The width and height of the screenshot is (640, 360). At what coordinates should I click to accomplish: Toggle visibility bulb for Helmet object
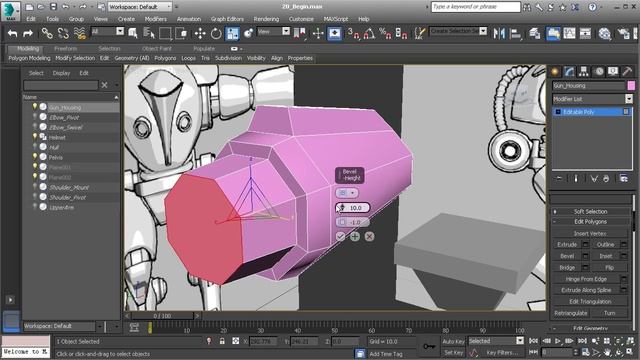tap(35, 137)
